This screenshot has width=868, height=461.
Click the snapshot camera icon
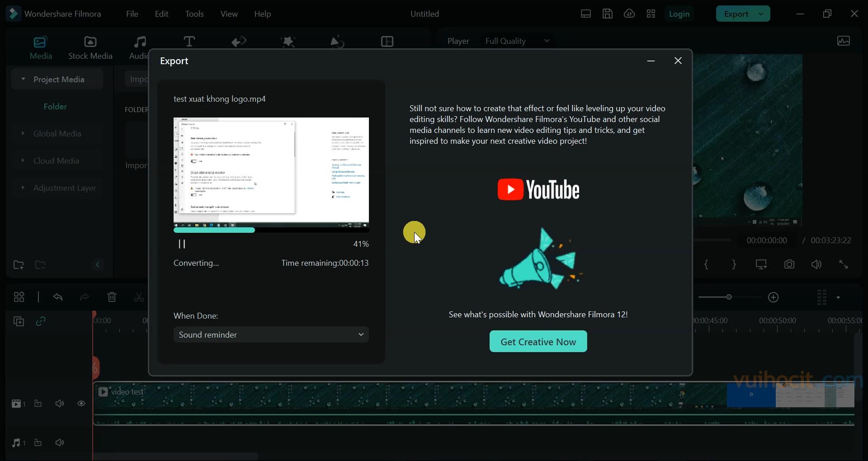pos(789,264)
